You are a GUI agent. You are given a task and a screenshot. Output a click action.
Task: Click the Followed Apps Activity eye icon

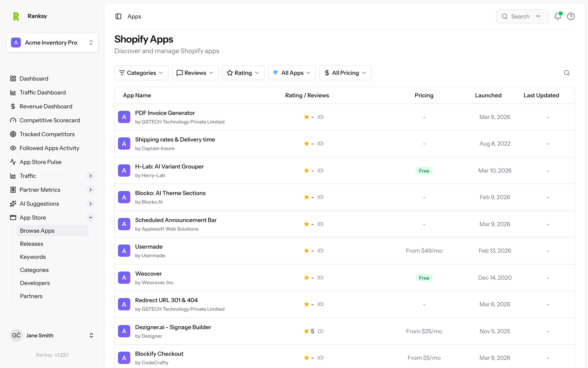click(13, 148)
